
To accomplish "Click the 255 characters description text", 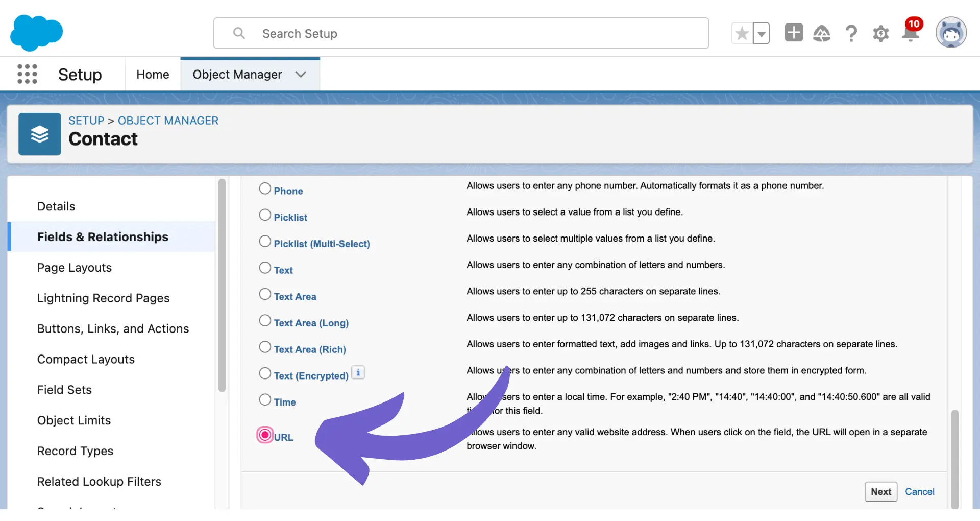I will coord(594,291).
